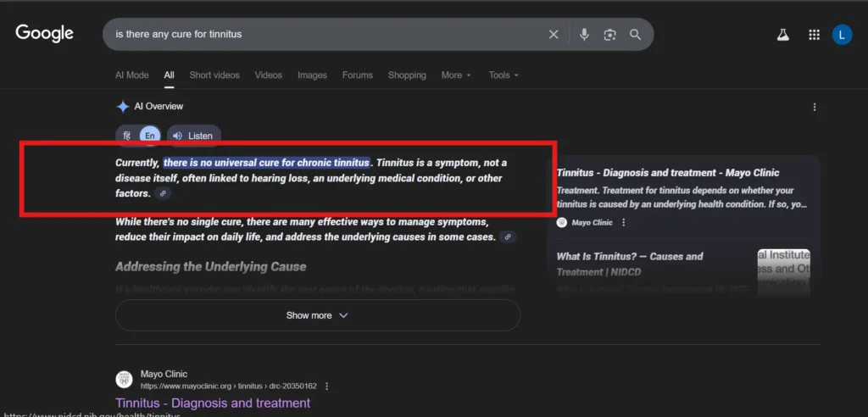Open the Google account profile avatar
The width and height of the screenshot is (868, 417).
point(842,34)
